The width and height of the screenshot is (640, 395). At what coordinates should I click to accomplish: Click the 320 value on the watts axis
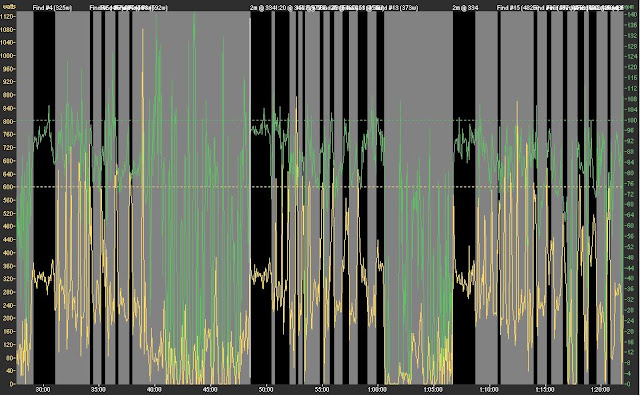[x=9, y=279]
